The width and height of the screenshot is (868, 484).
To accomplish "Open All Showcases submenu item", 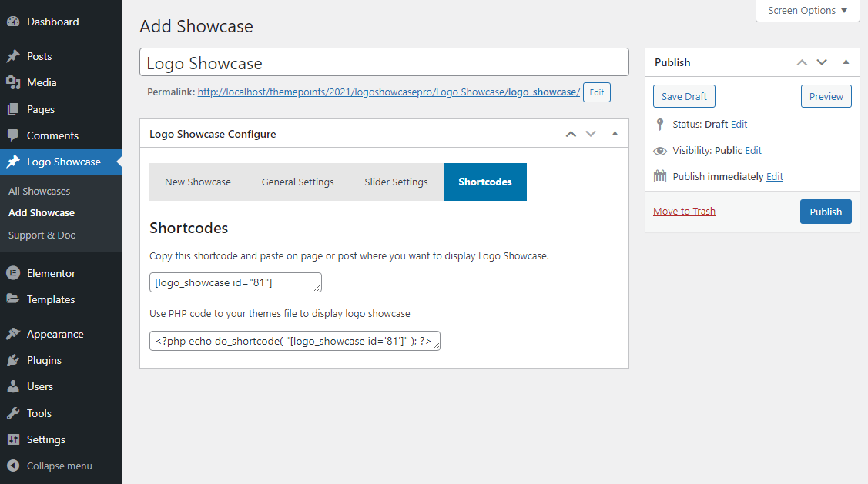I will [39, 192].
